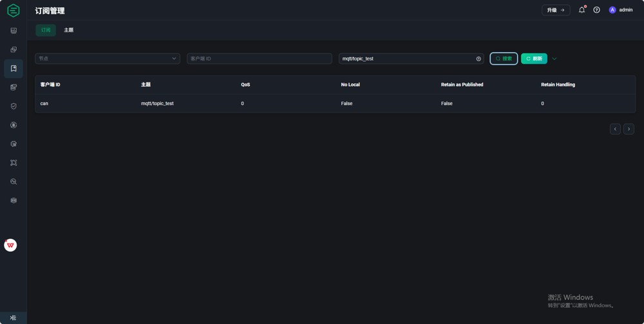Click the 订阅管理 page title
Viewport: 644px width, 324px height.
pos(50,11)
